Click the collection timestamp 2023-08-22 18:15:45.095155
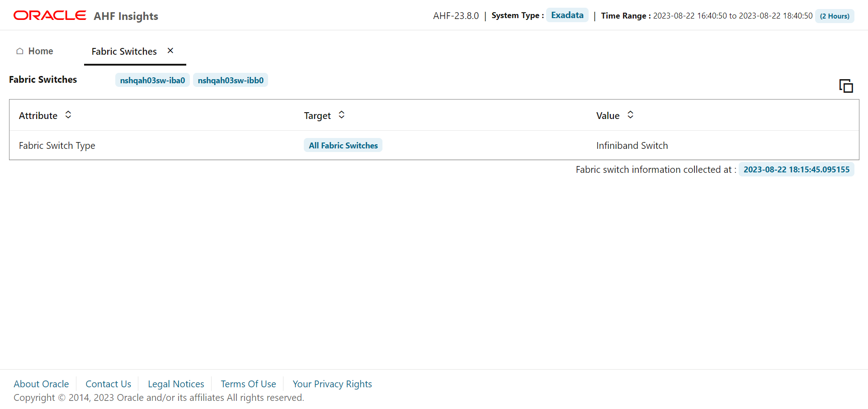Image resolution: width=868 pixels, height=409 pixels. (797, 169)
